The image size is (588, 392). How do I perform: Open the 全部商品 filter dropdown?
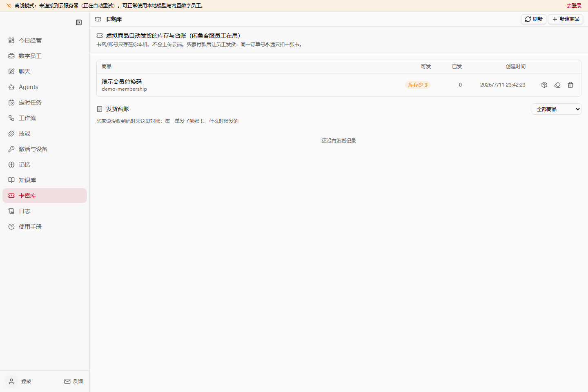[x=557, y=109]
